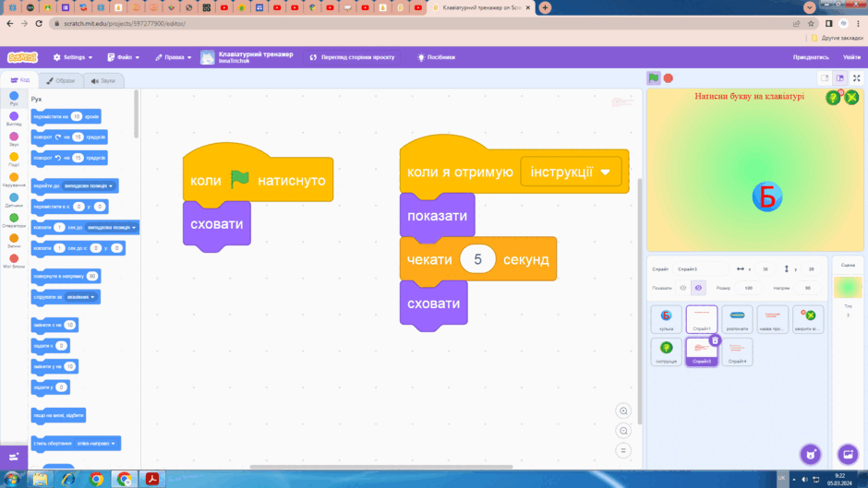Open a new browser tab

pyautogui.click(x=545, y=7)
